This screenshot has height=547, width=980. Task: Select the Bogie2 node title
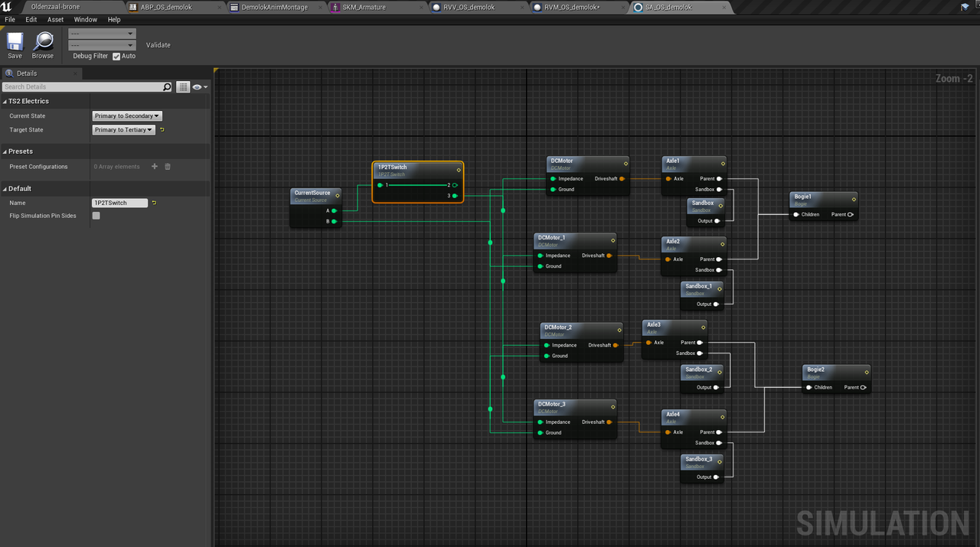click(815, 370)
